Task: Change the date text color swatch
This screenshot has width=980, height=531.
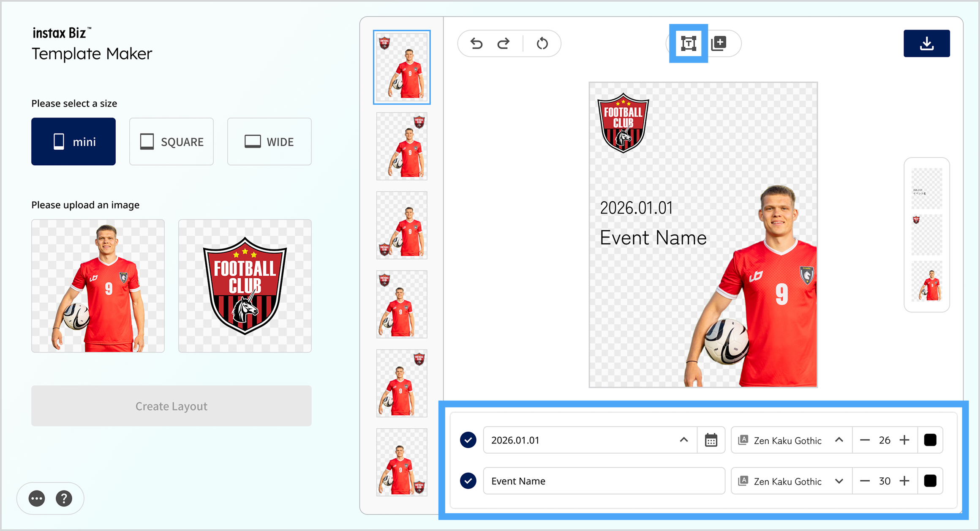Action: 930,440
